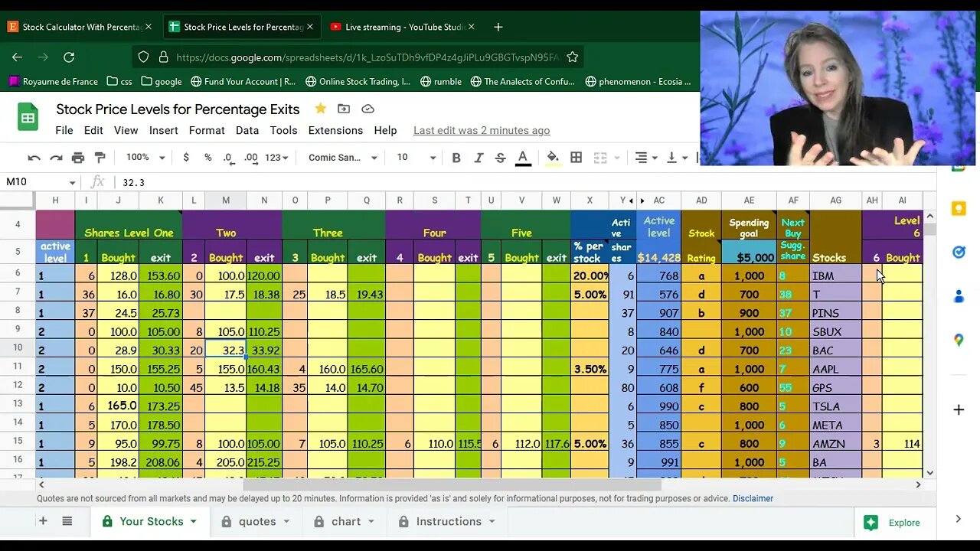
Task: Open Your Stocks tab dropdown arrow
Action: tap(193, 521)
